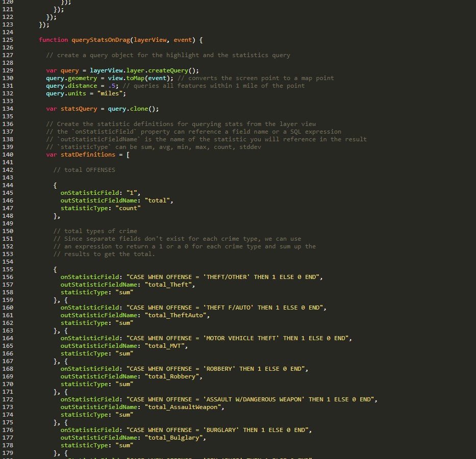
Task: Click the "total_AssaultWeapon" field name
Action: [185, 407]
